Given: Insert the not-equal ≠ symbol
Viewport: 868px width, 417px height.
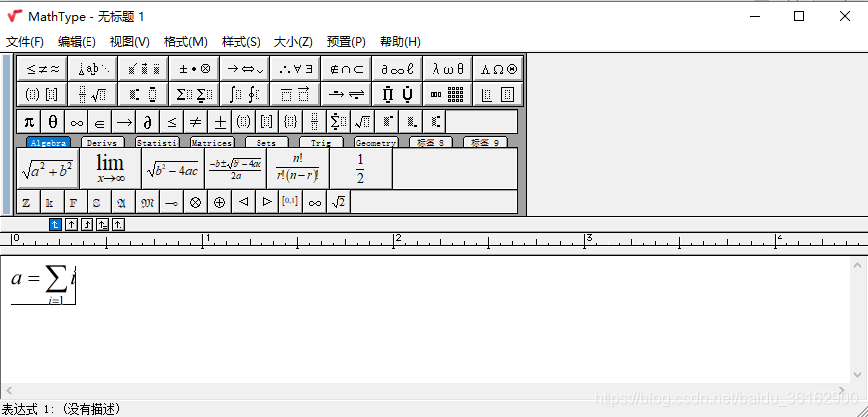Looking at the screenshot, I should (x=196, y=121).
